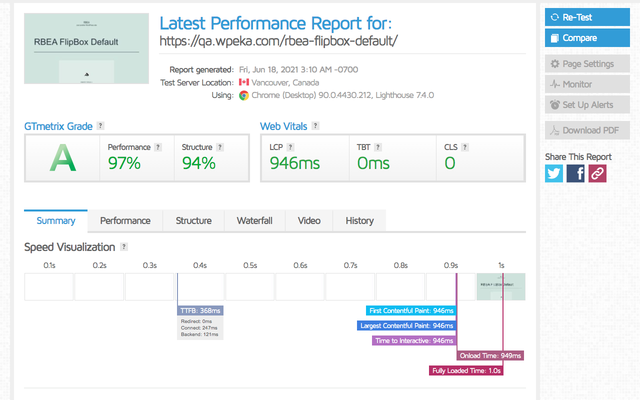This screenshot has width=640, height=400.
Task: Click help icon beside TBT
Action: [x=378, y=147]
